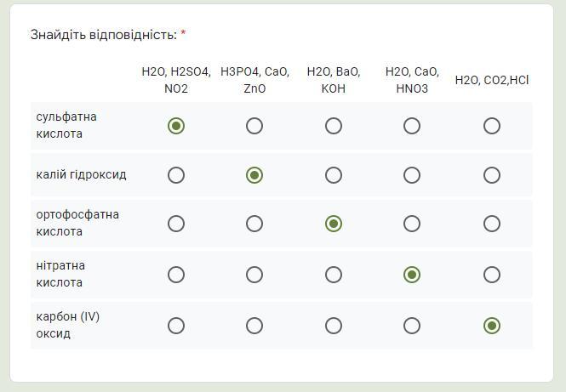The height and width of the screenshot is (392, 566).
Task: Select H3PO4, CaO, ZnO for калій гідроксид
Action: point(254,175)
